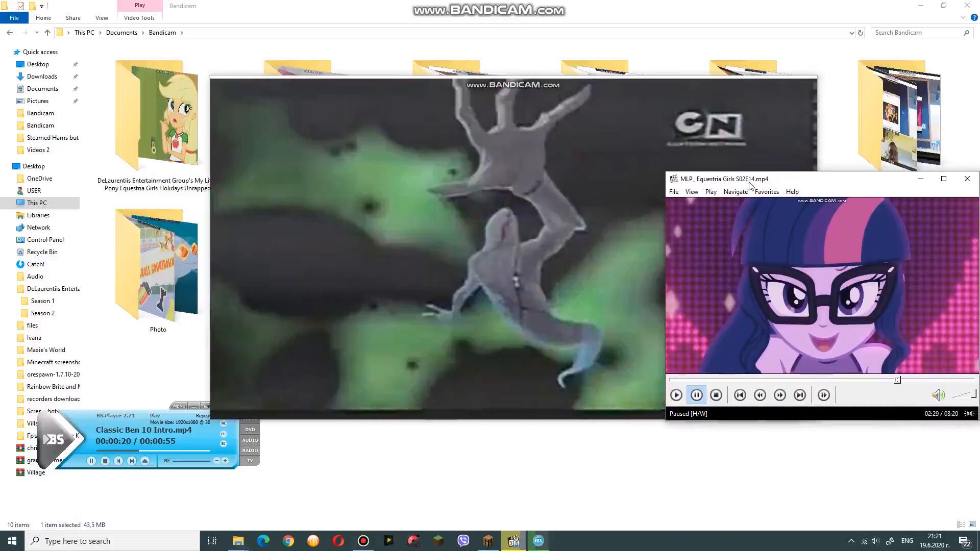Select the Video Tools ribbon tab
This screenshot has width=980, height=551.
[x=139, y=18]
